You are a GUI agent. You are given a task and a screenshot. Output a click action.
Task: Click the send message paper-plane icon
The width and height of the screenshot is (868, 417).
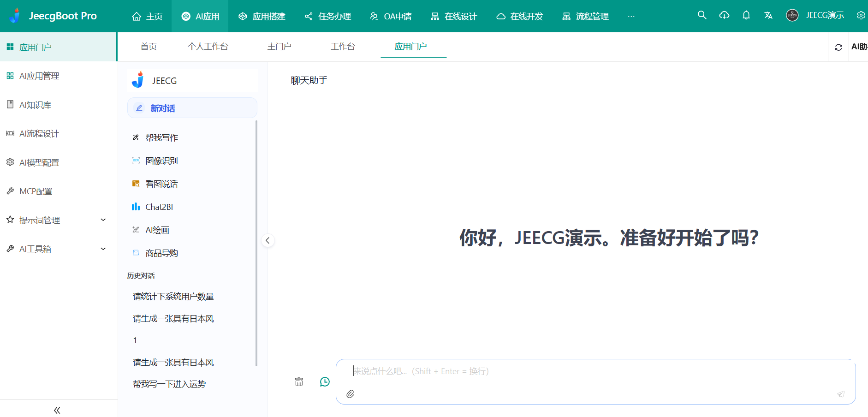(841, 394)
